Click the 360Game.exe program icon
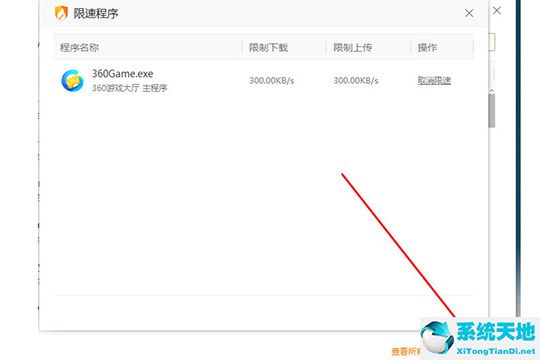The image size is (540, 360). pyautogui.click(x=72, y=81)
